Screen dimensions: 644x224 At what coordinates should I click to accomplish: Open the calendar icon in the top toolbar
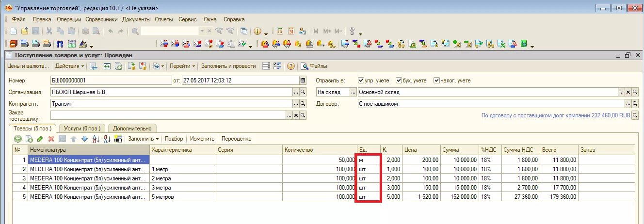[x=291, y=31]
